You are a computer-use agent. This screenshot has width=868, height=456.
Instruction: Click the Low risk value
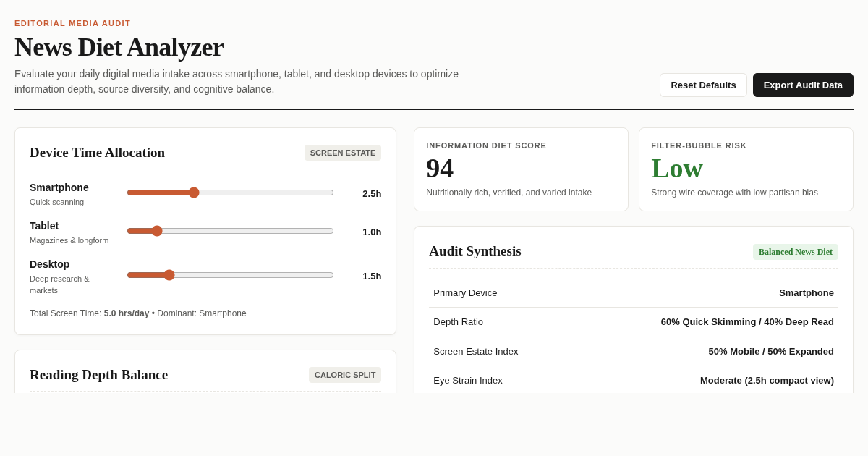coord(677,168)
